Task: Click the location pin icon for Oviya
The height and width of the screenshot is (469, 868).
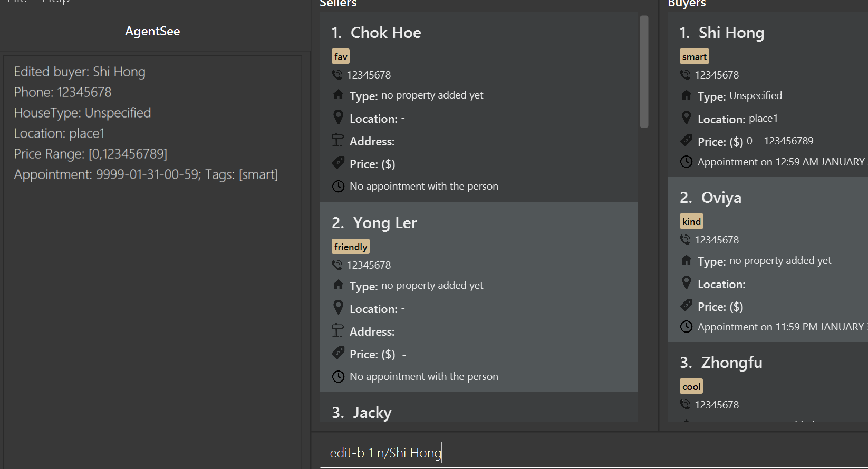Action: [686, 282]
